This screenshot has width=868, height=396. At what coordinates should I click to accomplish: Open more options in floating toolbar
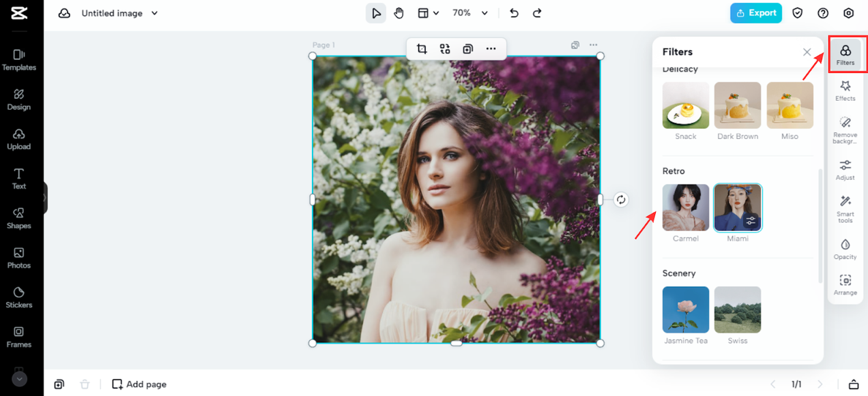491,48
